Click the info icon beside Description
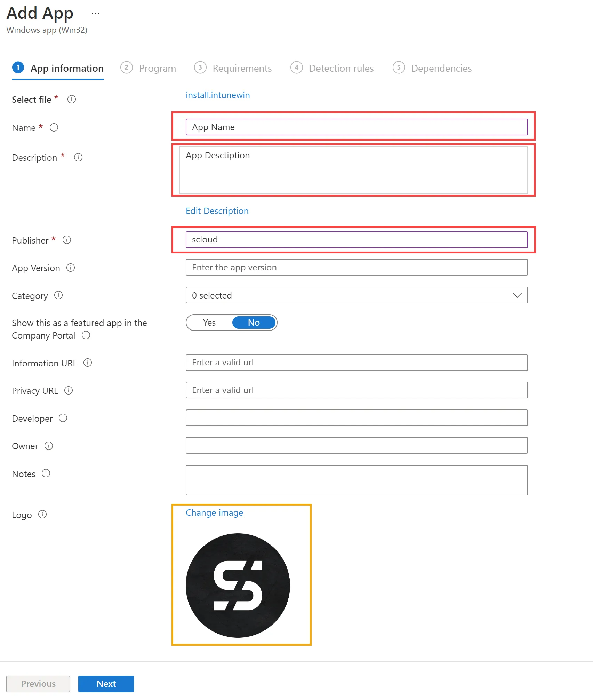The image size is (593, 700). [x=78, y=157]
